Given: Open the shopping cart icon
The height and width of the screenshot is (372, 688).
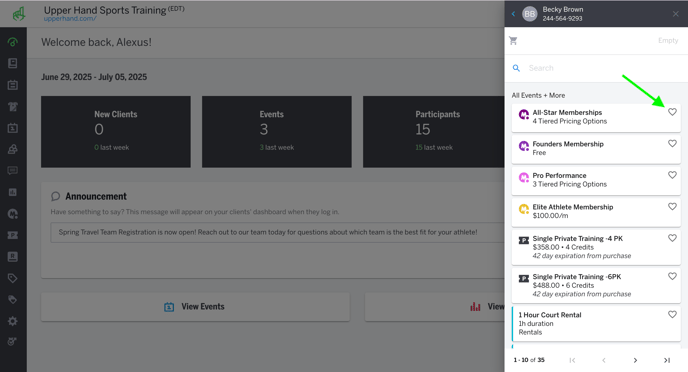Looking at the screenshot, I should tap(513, 40).
